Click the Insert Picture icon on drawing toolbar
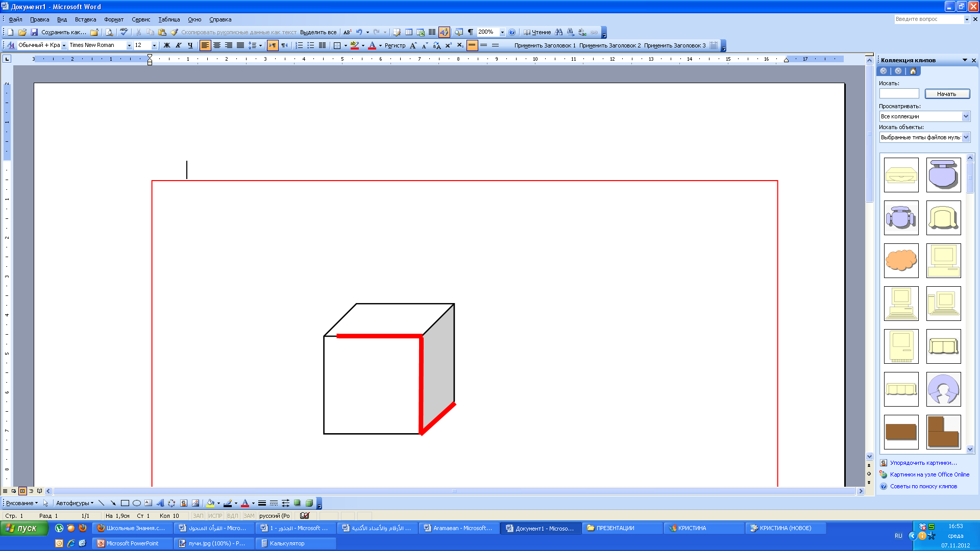The image size is (980, 551). [195, 503]
